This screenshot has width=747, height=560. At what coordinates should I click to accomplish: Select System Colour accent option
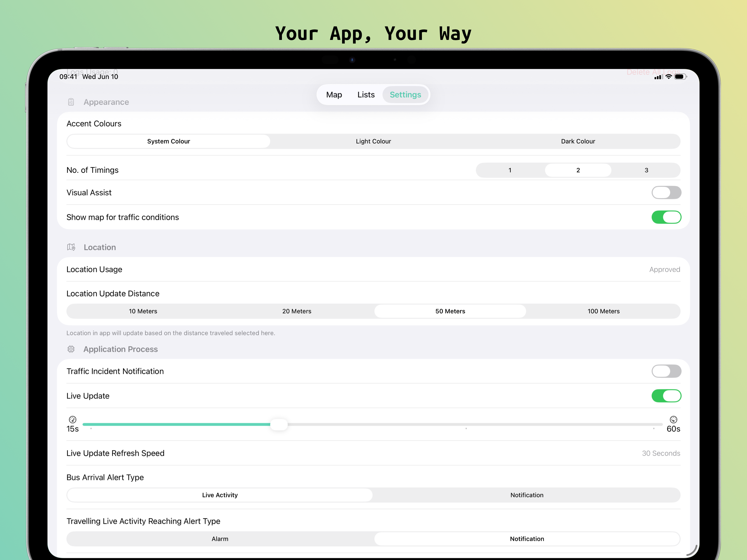[x=168, y=141]
